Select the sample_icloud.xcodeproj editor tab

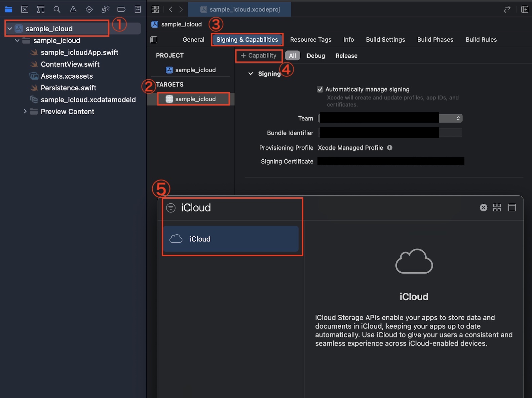[x=239, y=9]
